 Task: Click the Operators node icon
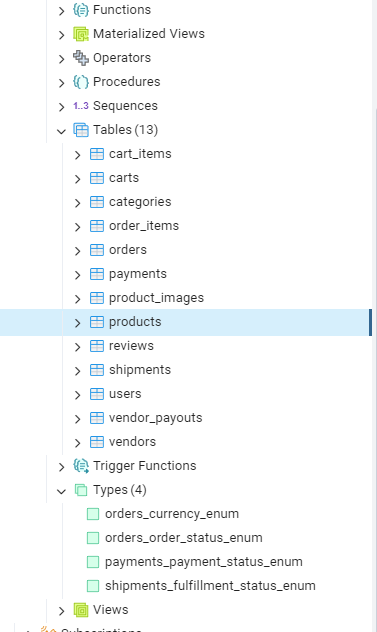(x=81, y=58)
